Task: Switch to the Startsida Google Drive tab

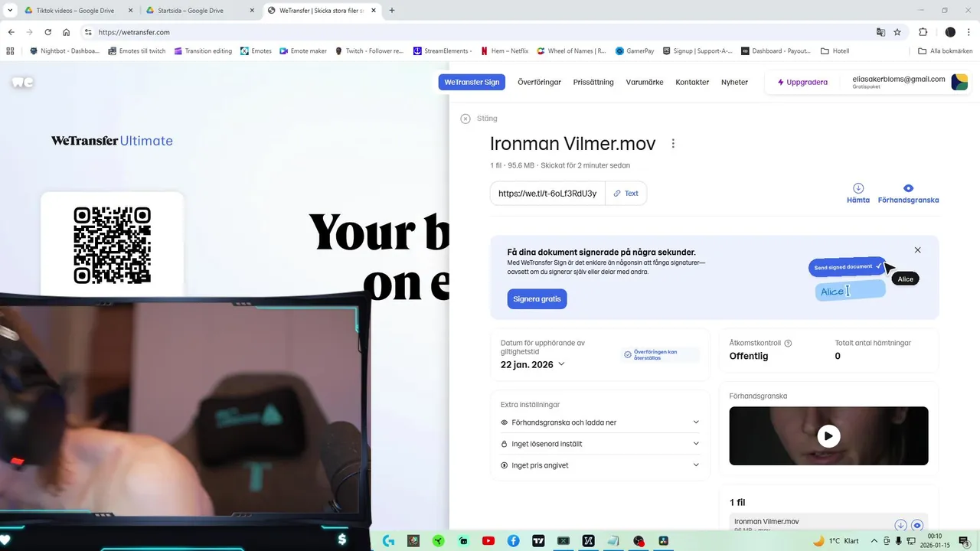Action: pos(202,11)
